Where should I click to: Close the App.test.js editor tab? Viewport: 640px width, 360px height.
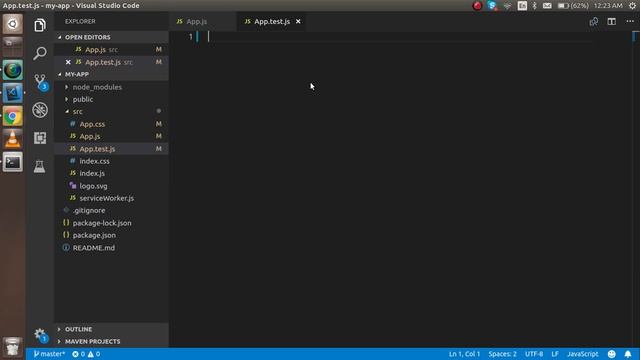[x=298, y=21]
